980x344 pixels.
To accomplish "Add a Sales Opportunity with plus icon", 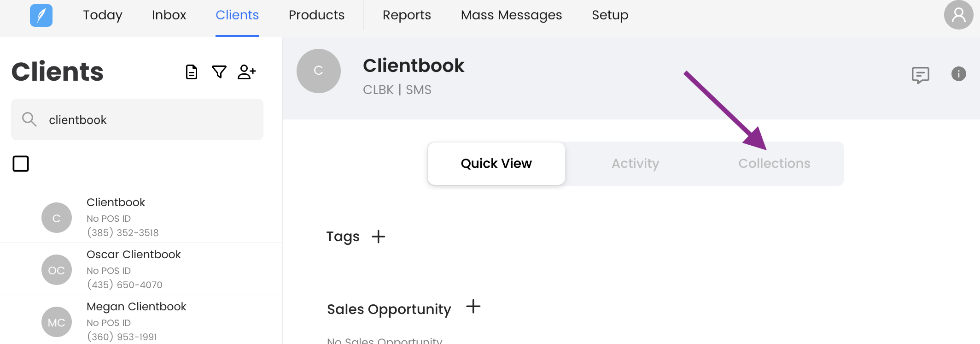I will [x=473, y=307].
